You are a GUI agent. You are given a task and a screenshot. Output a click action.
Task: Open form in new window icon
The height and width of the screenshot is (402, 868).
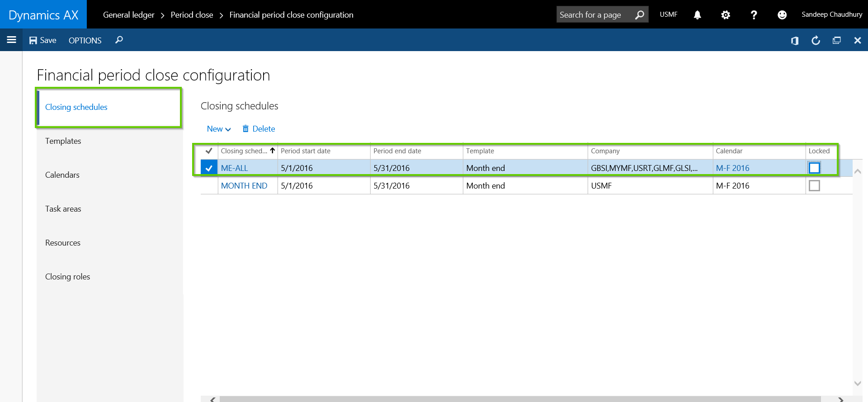pos(836,41)
